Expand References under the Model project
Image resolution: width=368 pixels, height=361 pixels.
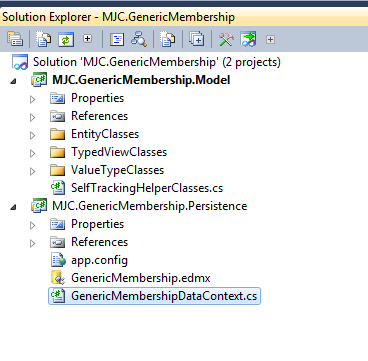[x=32, y=117]
